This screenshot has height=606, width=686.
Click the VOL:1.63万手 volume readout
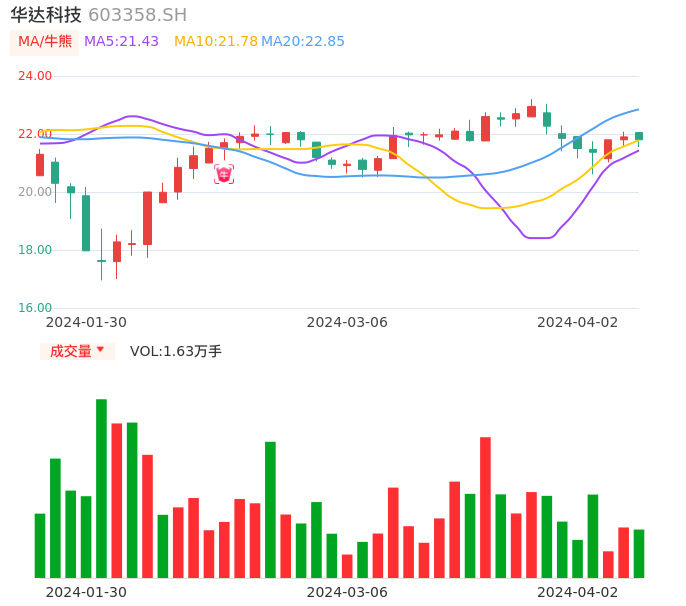click(x=176, y=351)
